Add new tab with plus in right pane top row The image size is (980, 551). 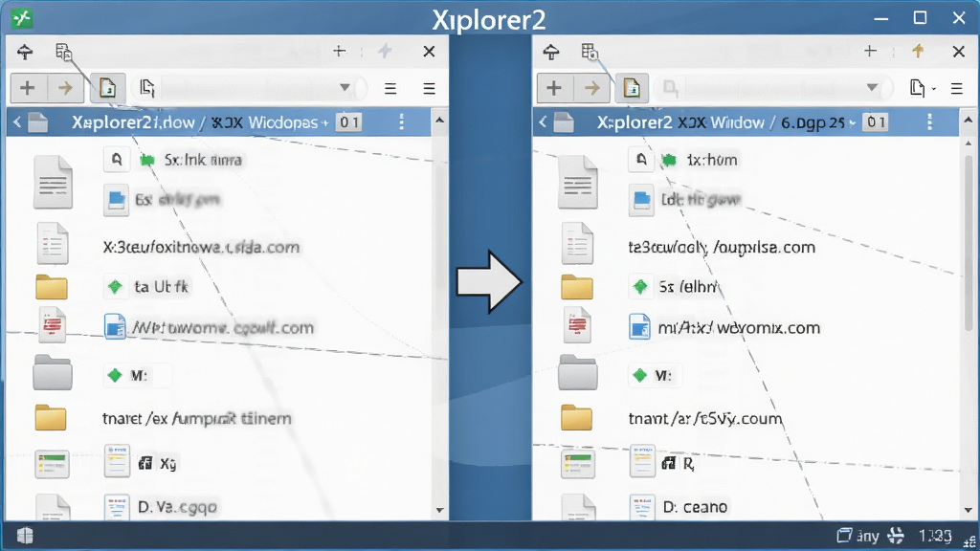[870, 52]
